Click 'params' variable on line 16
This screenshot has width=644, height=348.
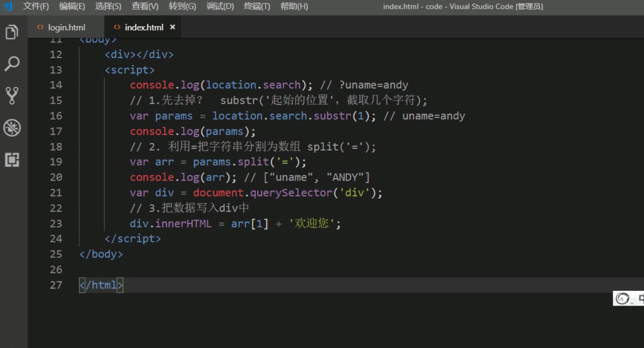(x=174, y=116)
